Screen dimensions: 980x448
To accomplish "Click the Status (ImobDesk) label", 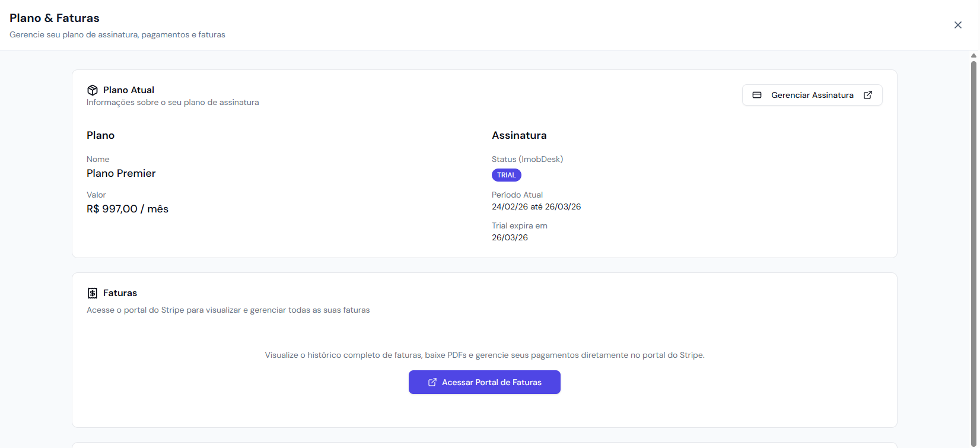I will tap(527, 159).
